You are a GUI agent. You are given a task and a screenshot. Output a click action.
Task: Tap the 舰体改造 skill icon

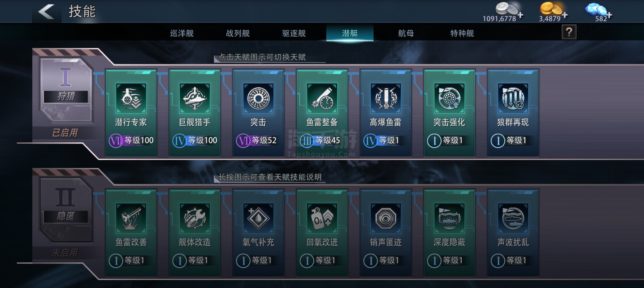(195, 218)
